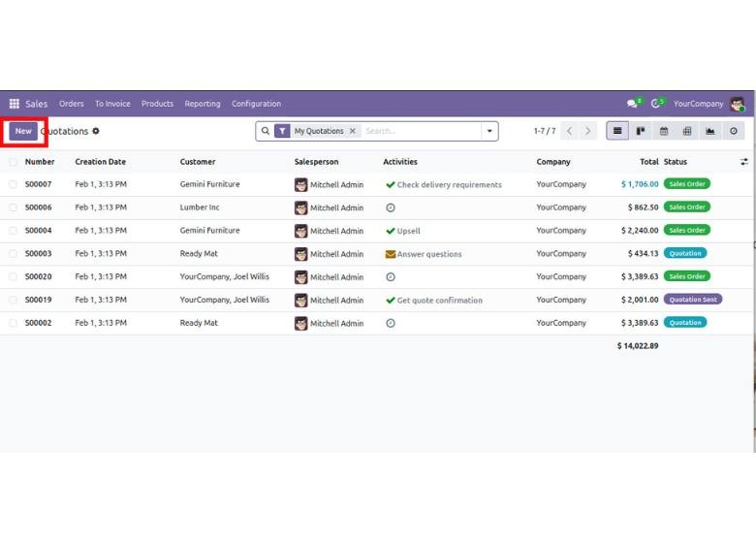Go to the next page of records
Image resolution: width=756 pixels, height=543 pixels.
pos(587,131)
